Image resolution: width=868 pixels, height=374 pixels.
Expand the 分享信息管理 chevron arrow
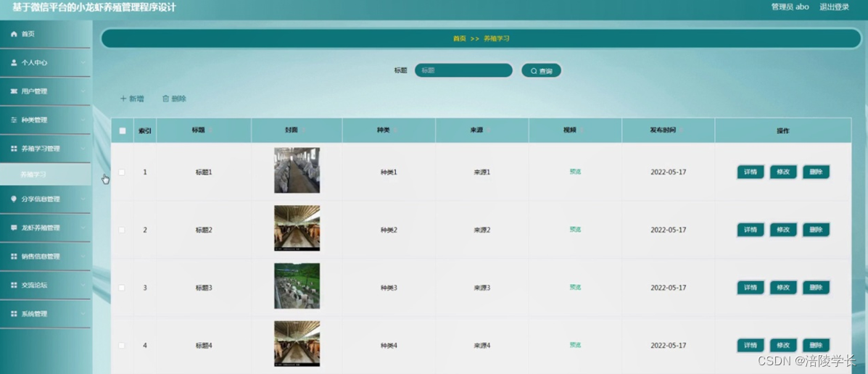(x=83, y=199)
